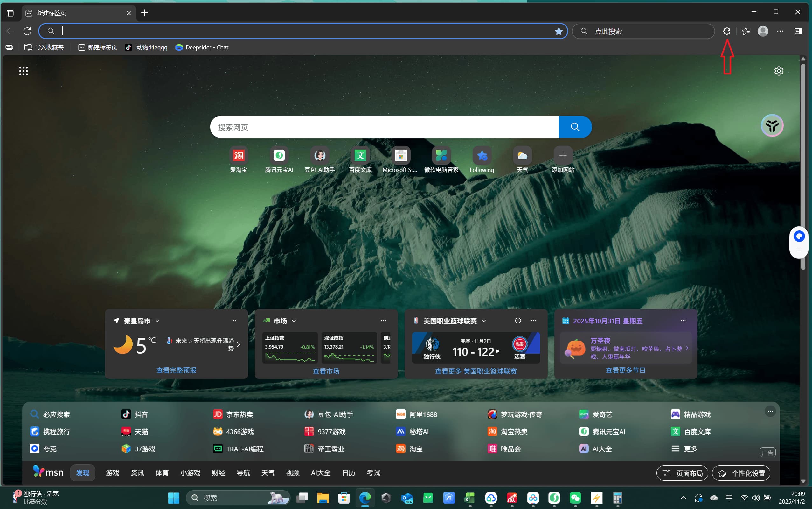Select the 游戏 tab in msn bar
The image size is (812, 509).
click(112, 473)
